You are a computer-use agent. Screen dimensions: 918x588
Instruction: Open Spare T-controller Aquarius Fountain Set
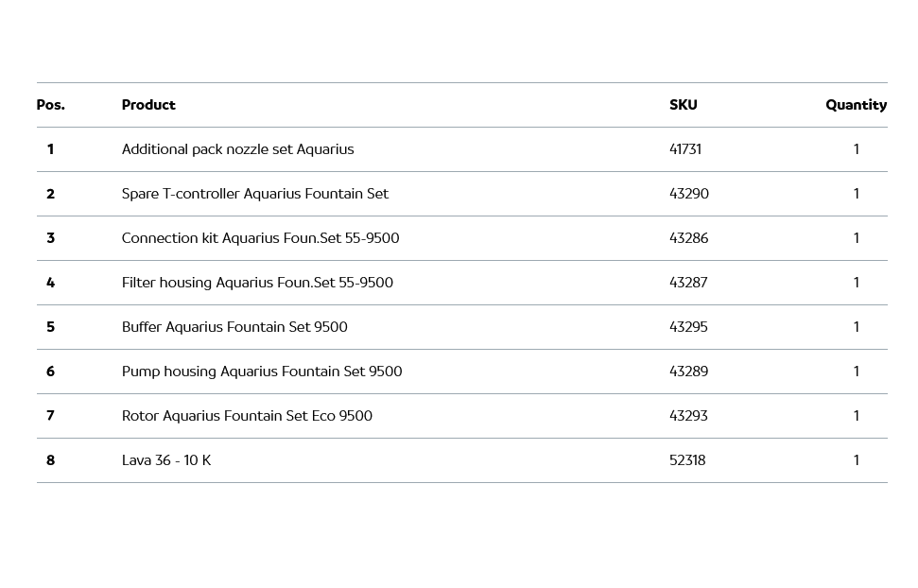pos(254,194)
